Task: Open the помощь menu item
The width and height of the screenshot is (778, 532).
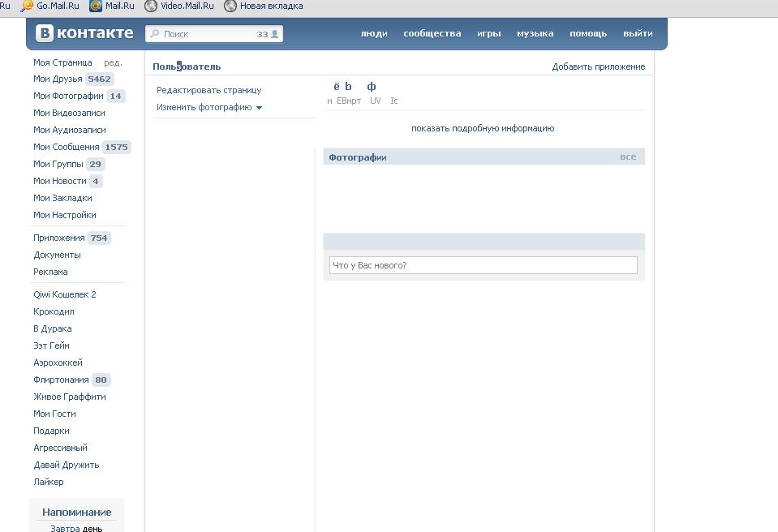Action: [x=588, y=33]
